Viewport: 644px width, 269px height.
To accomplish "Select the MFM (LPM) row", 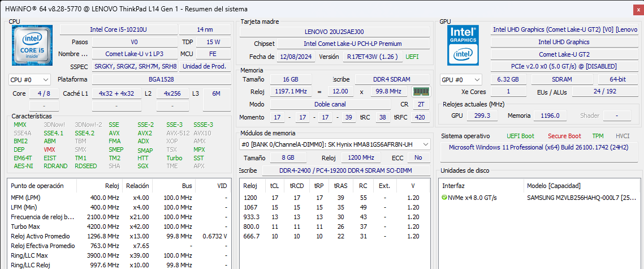I will click(119, 198).
